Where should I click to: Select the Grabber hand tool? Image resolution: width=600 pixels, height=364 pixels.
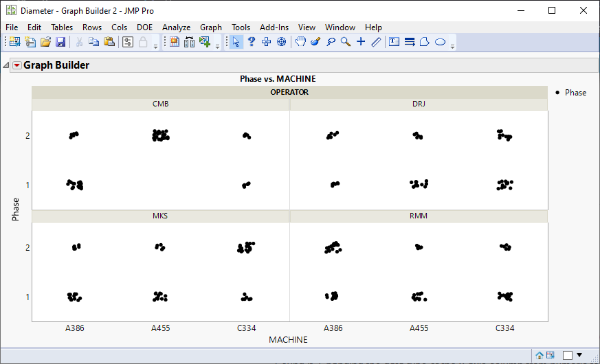pyautogui.click(x=300, y=42)
